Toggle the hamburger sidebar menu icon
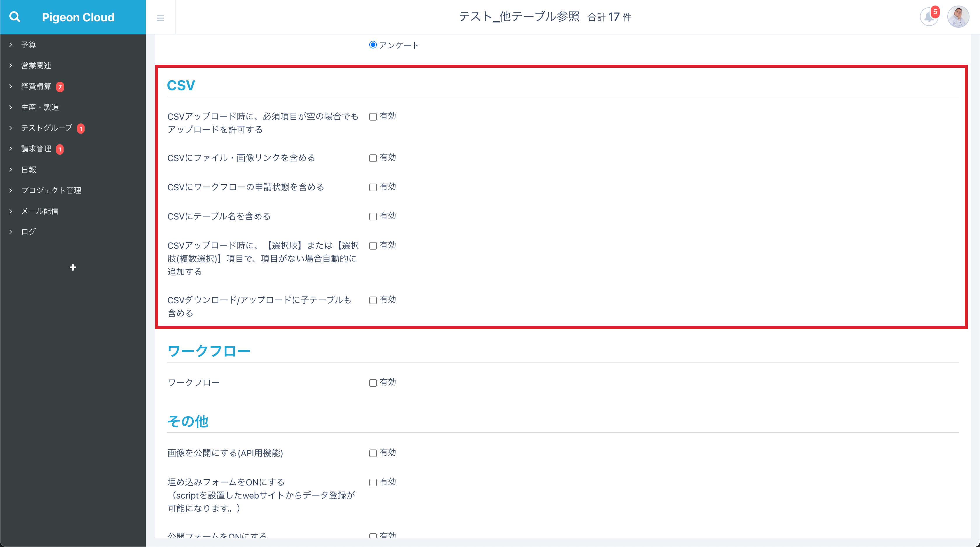980x547 pixels. 160,18
